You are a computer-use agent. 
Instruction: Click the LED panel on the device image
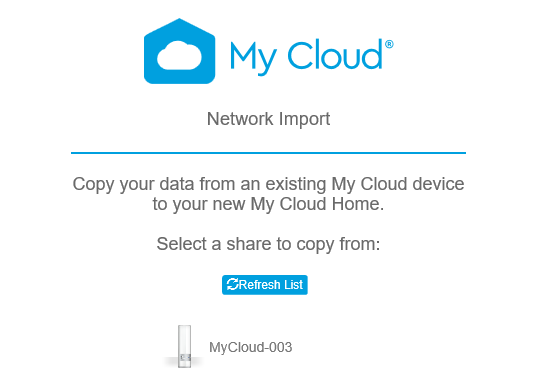point(185,358)
